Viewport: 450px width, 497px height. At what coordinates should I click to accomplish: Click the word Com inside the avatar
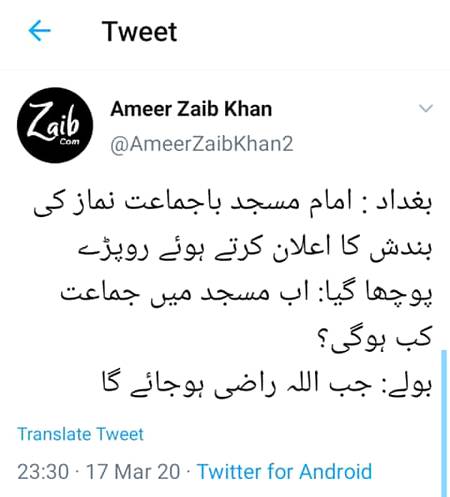click(x=70, y=142)
